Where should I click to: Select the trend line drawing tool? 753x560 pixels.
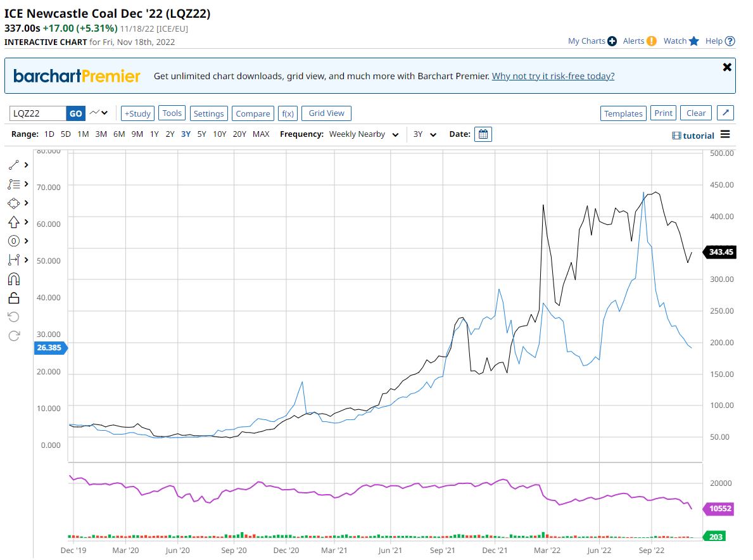pyautogui.click(x=14, y=165)
